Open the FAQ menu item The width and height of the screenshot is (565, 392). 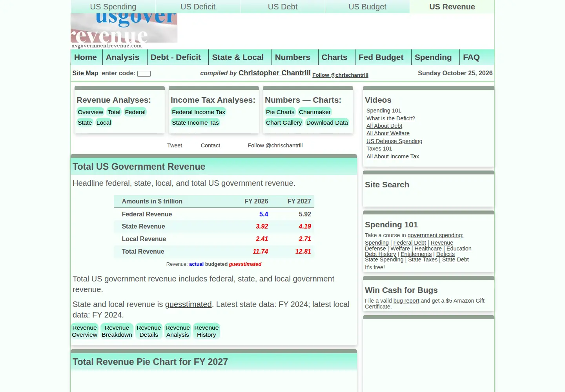coord(471,57)
